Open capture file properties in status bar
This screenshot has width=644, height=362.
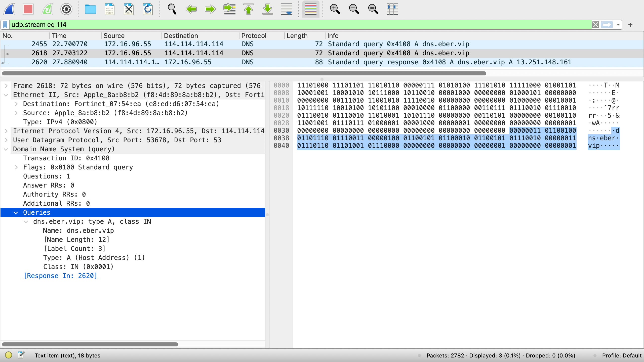pos(21,355)
